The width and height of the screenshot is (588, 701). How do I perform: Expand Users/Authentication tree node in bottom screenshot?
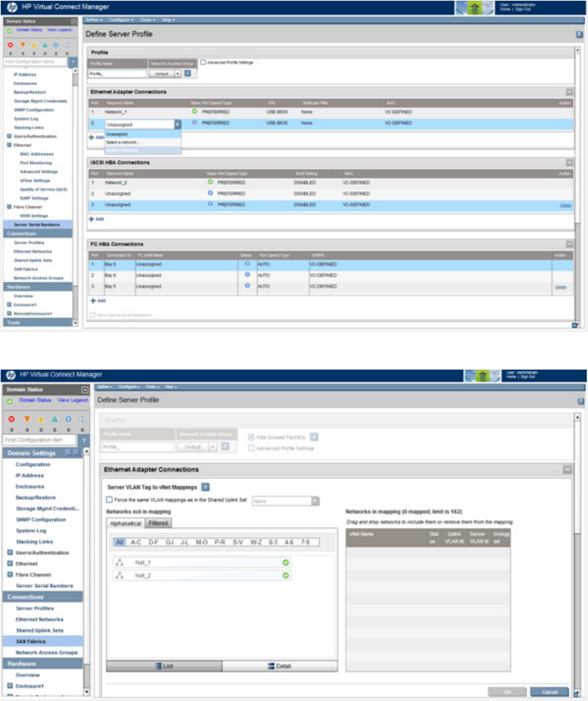[10, 552]
